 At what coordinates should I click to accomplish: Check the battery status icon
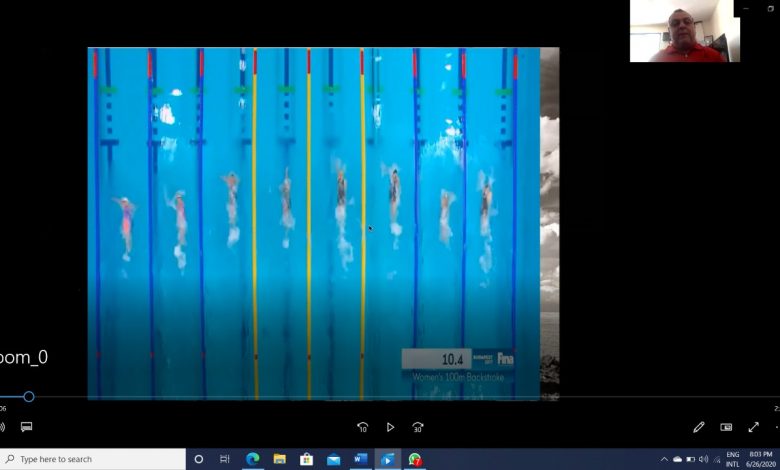coord(690,460)
